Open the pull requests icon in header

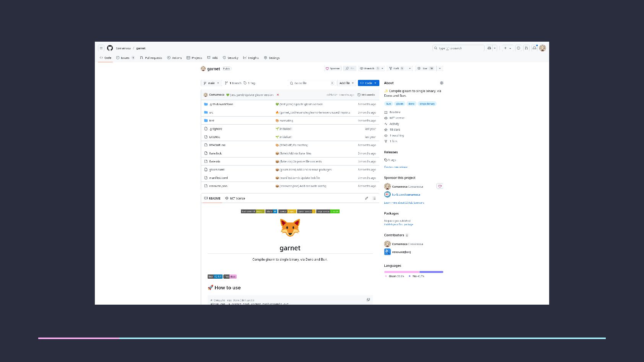[526, 48]
